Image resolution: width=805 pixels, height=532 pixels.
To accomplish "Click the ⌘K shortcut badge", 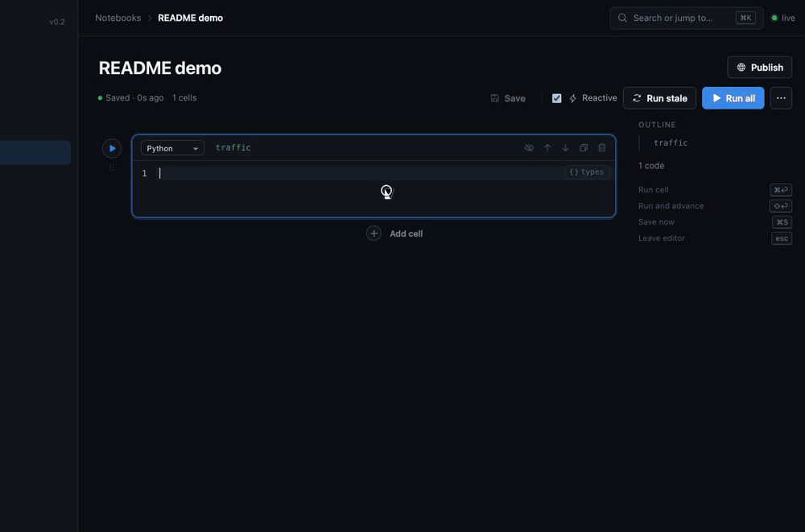I will click(745, 18).
